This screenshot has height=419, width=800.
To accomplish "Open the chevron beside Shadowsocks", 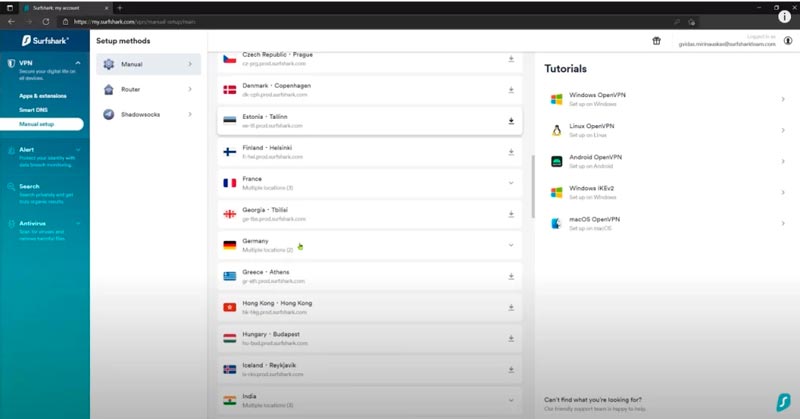I will pos(190,114).
